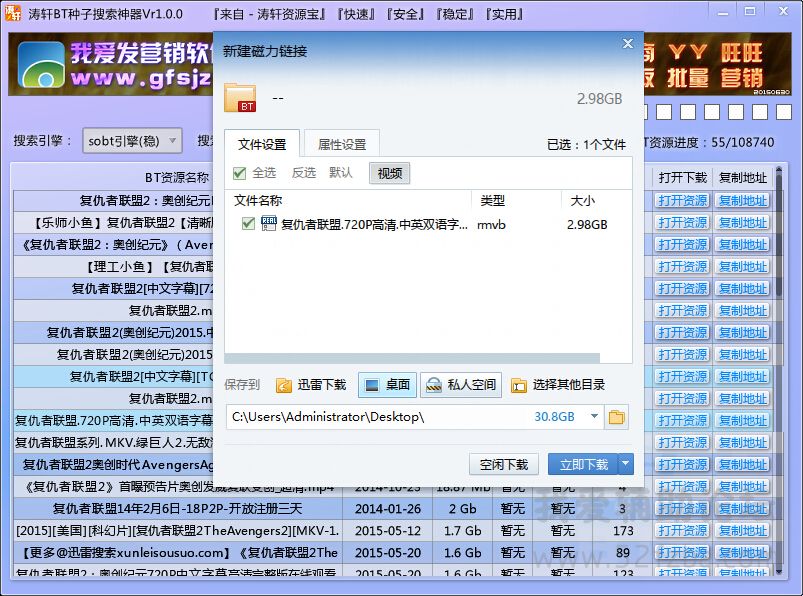Click the rmvb file type icon
The height and width of the screenshot is (596, 803).
point(269,224)
